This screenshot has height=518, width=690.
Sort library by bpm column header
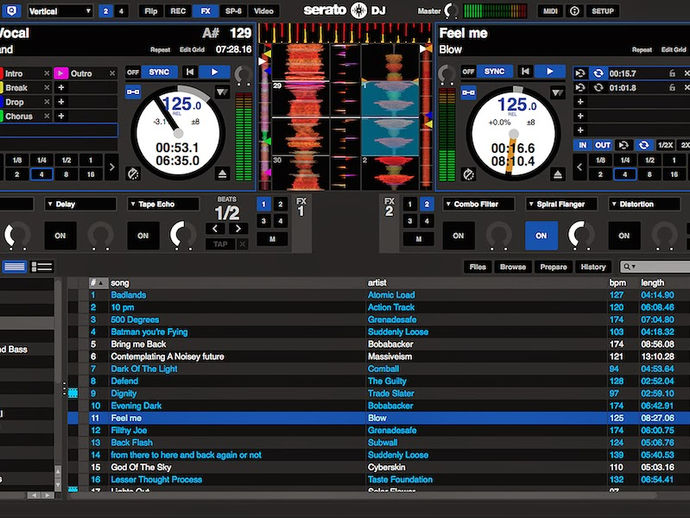pos(617,283)
